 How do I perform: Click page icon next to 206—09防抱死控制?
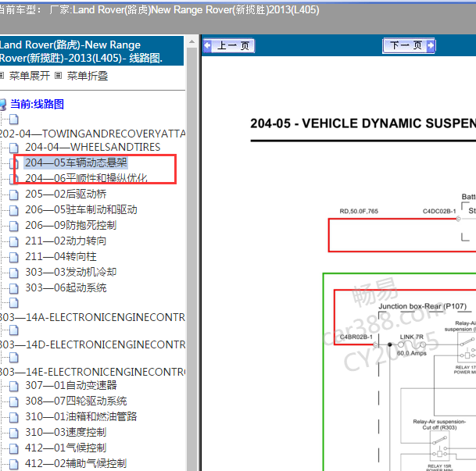click(13, 226)
